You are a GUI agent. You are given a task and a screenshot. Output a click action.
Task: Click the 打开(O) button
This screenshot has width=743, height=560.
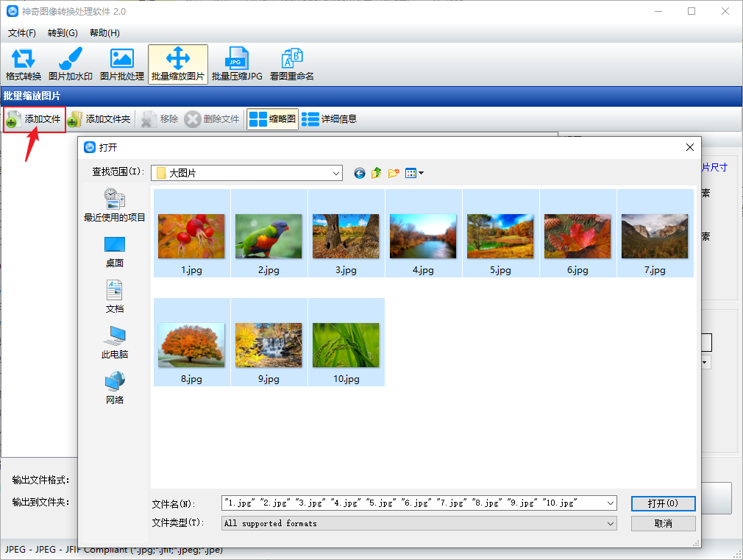click(663, 503)
